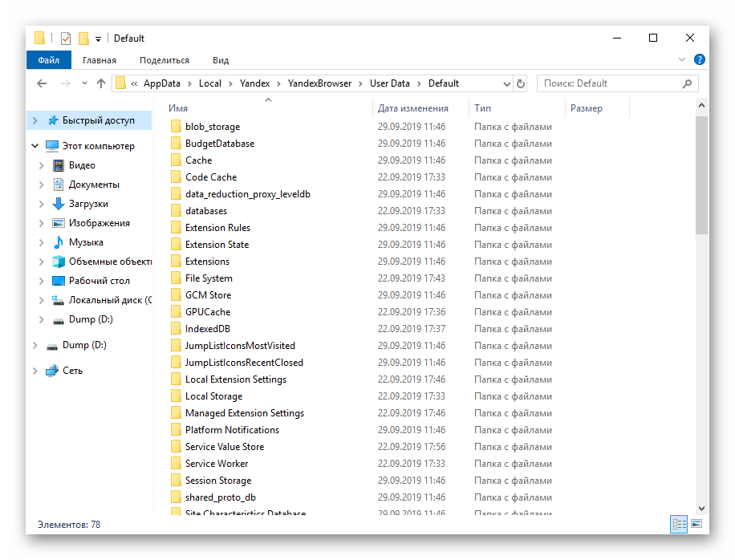Open the Help question mark icon
This screenshot has height=560, width=735.
pos(700,60)
